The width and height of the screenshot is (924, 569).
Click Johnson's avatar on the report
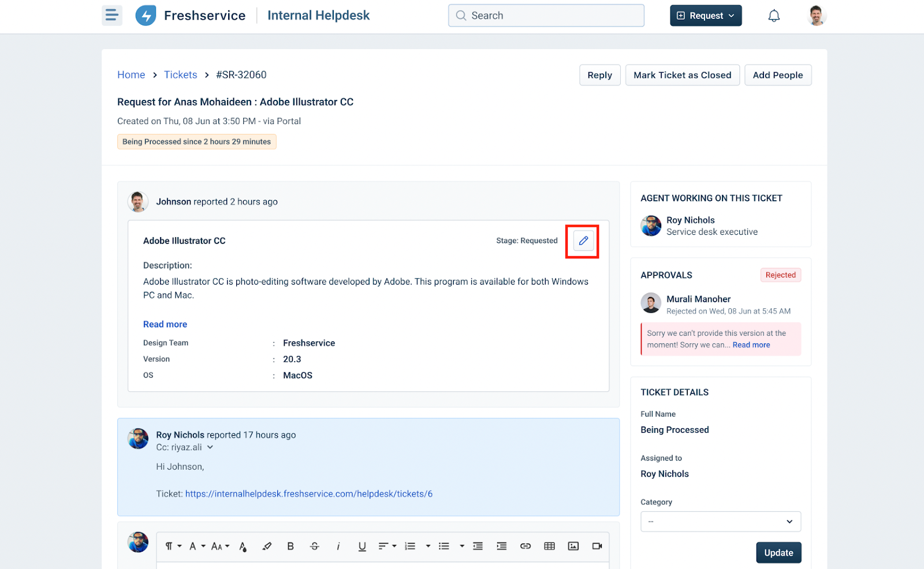click(138, 202)
